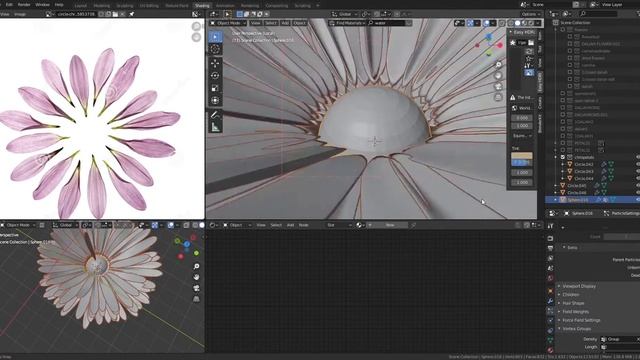The image size is (640, 360).
Task: Collapse the Vertex Groups panel
Action: pos(577,329)
